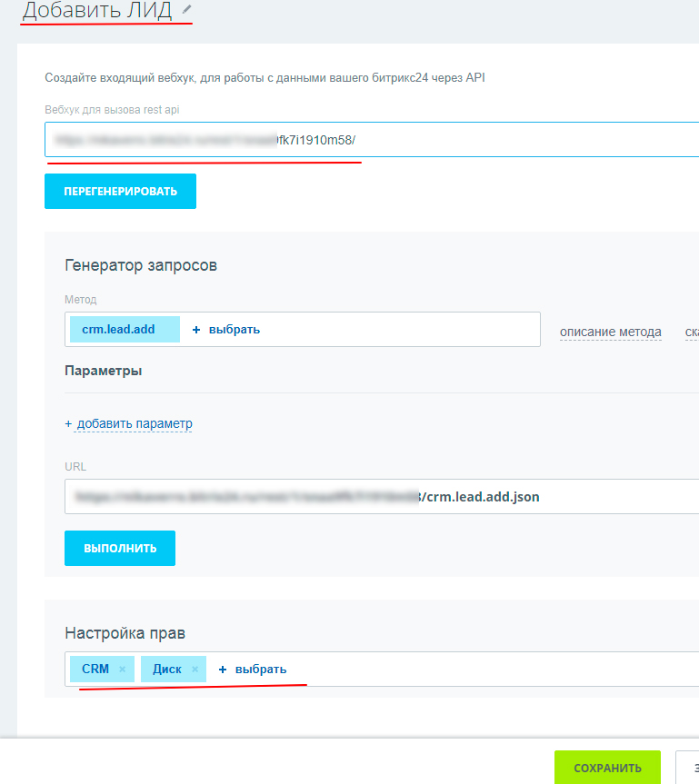This screenshot has height=784, width=699.
Task: Click empty area inside Настройка прав field
Action: (x=491, y=670)
